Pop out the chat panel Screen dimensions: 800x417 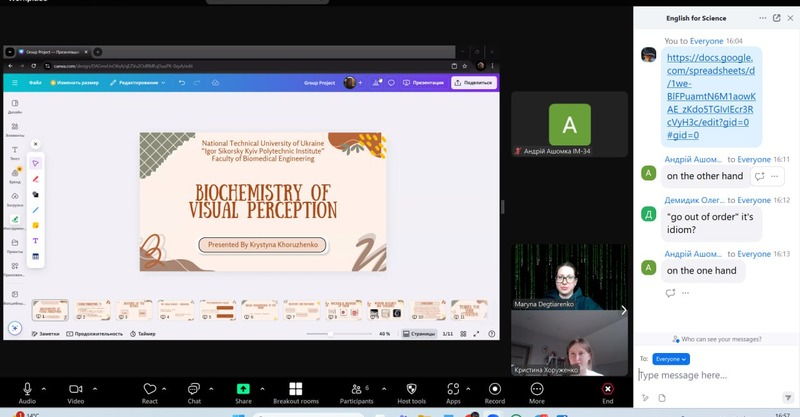pos(777,18)
